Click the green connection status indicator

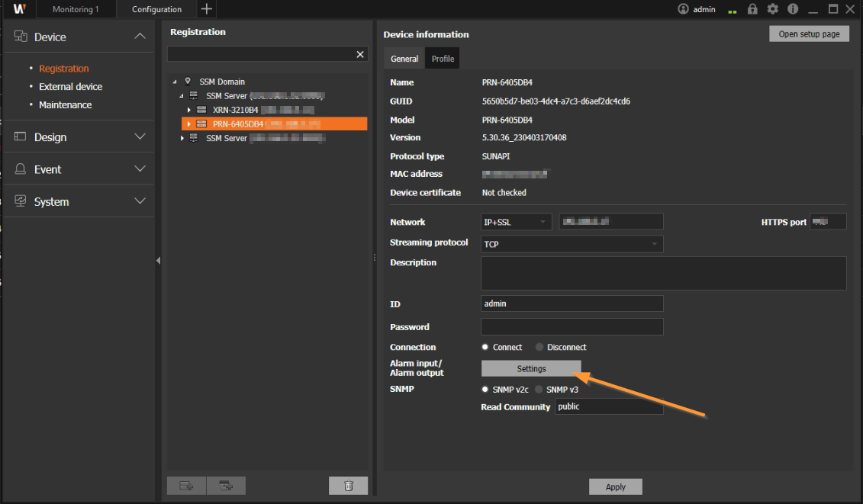(732, 11)
